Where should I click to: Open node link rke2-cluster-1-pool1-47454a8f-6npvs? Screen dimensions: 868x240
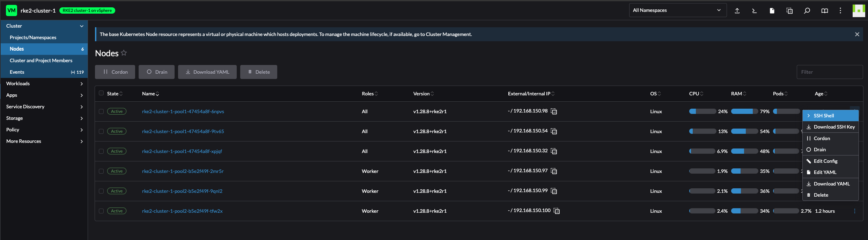coord(183,111)
